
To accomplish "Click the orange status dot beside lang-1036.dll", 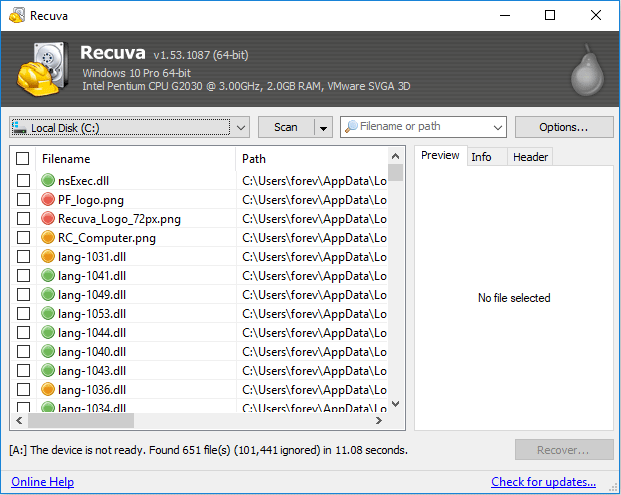I will pos(48,389).
